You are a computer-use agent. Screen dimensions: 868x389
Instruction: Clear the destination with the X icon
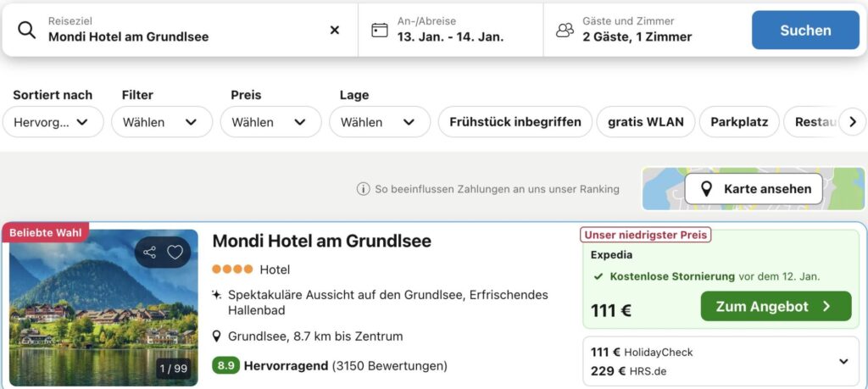(x=334, y=31)
